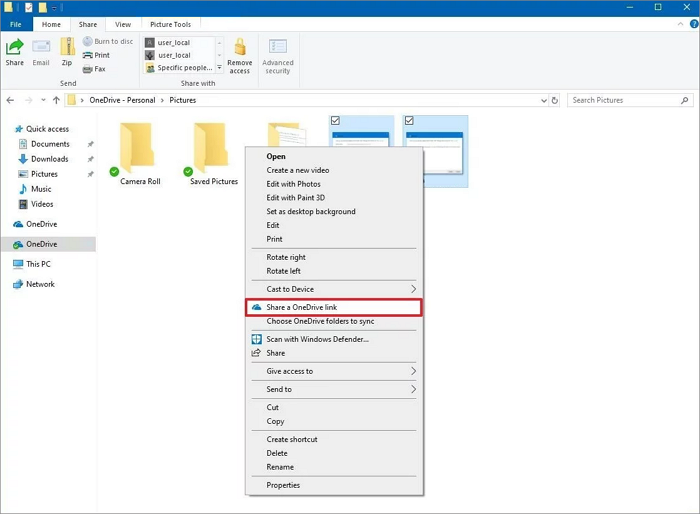
Task: Open the File menu tab
Action: pos(17,24)
